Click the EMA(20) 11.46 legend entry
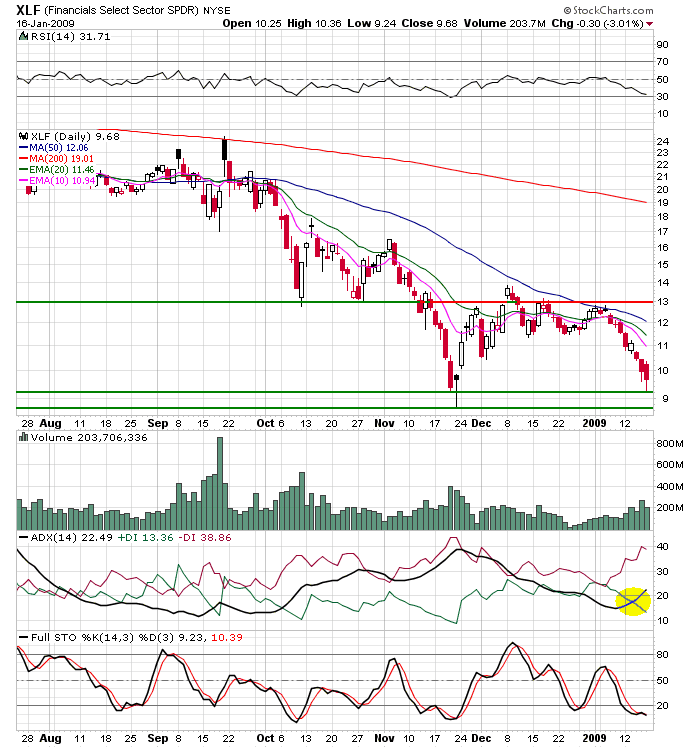The width and height of the screenshot is (700, 748). click(x=56, y=170)
